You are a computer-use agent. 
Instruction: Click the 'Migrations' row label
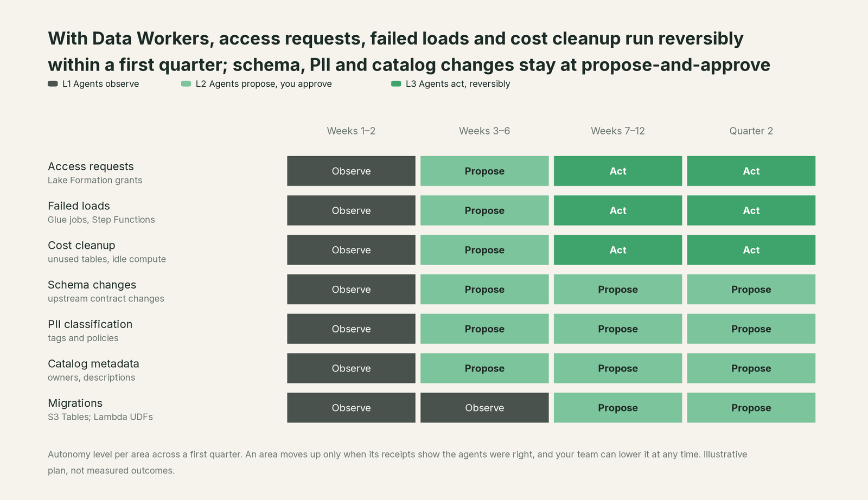pos(75,403)
